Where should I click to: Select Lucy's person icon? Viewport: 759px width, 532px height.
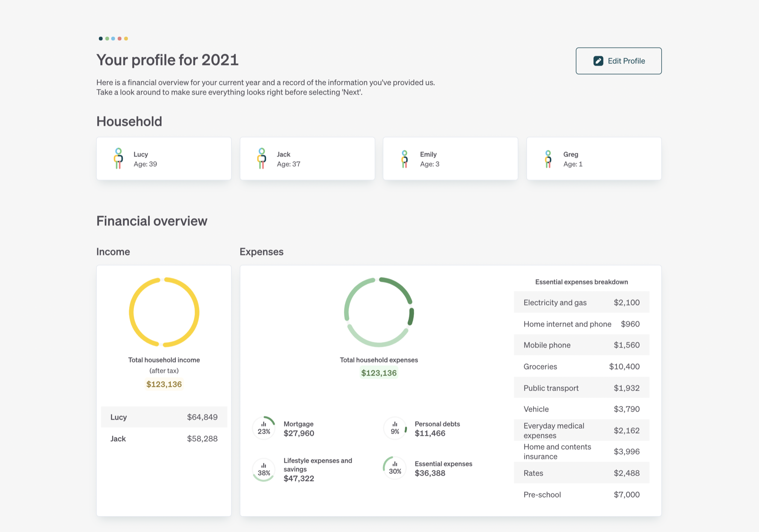(x=119, y=158)
